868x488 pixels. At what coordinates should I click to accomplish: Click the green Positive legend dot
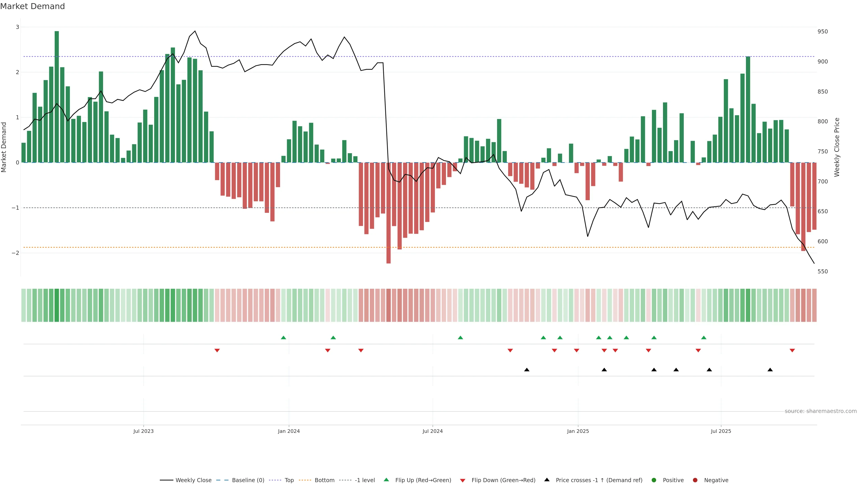click(654, 480)
